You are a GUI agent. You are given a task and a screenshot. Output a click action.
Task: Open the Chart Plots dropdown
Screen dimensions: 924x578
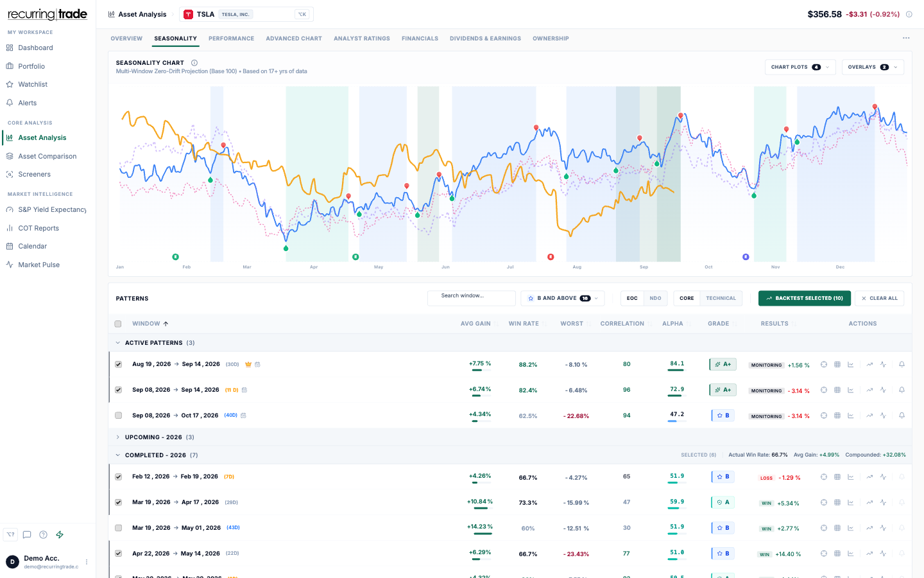[800, 67]
